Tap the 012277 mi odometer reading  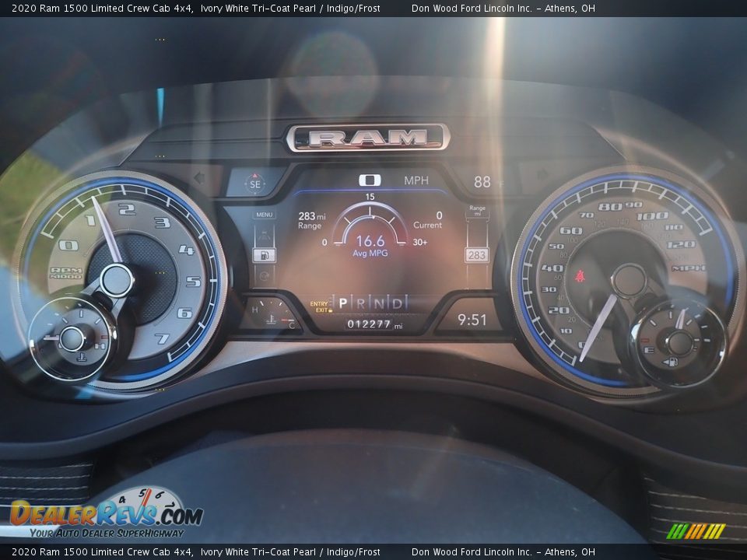coord(374,324)
